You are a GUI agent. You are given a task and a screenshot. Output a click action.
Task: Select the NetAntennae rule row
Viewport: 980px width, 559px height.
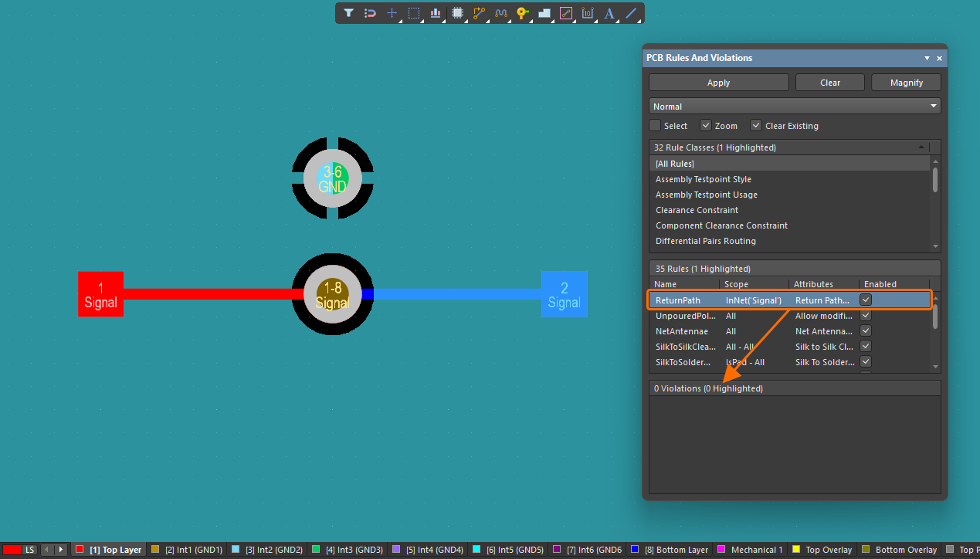pos(789,331)
